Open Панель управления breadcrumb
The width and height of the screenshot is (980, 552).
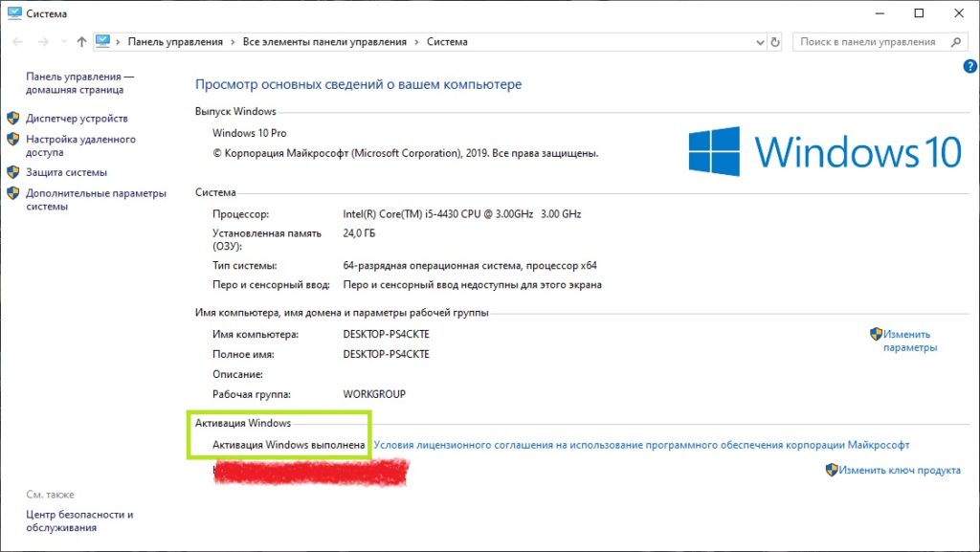pyautogui.click(x=175, y=42)
